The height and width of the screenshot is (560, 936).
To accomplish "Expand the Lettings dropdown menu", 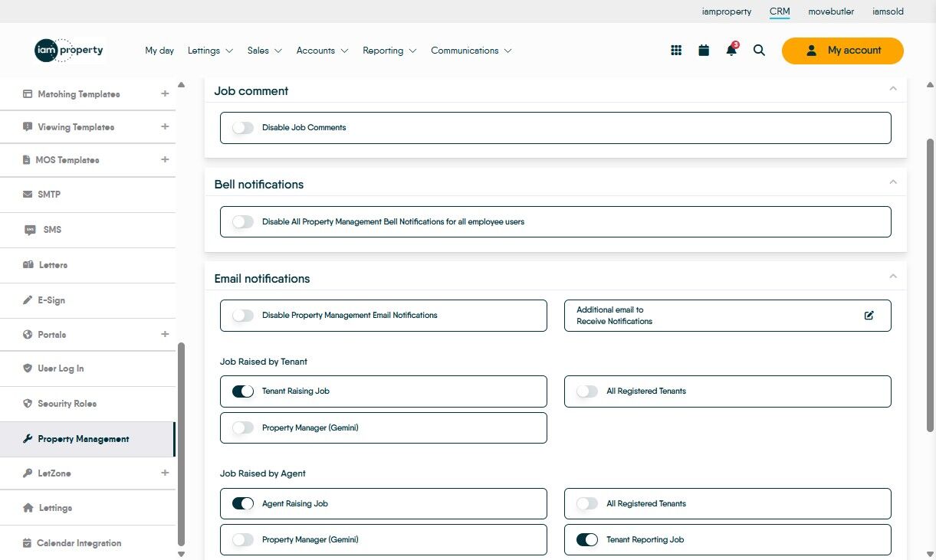I will click(x=210, y=51).
